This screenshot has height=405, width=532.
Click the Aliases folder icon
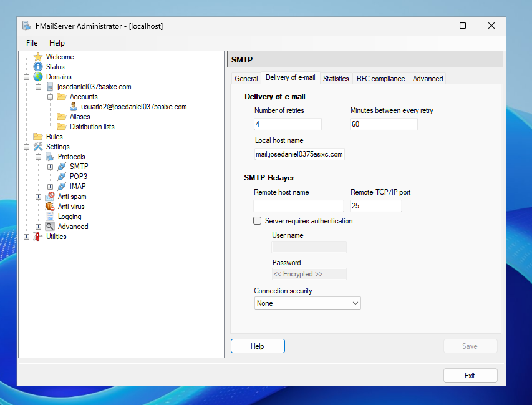tap(61, 117)
